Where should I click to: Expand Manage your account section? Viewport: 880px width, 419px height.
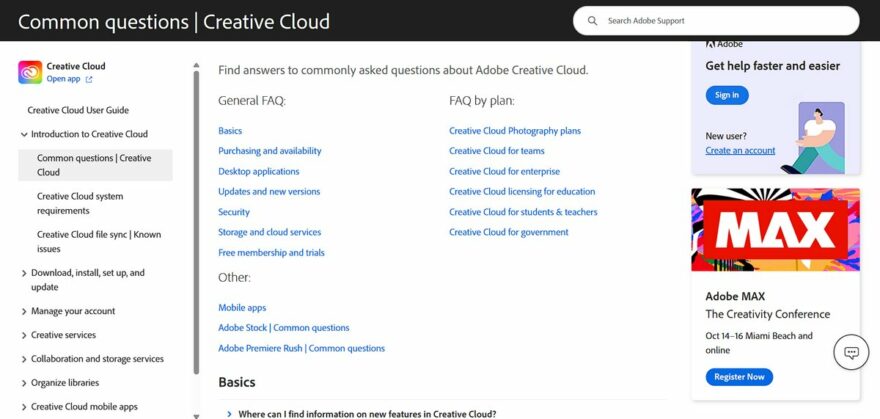[24, 311]
